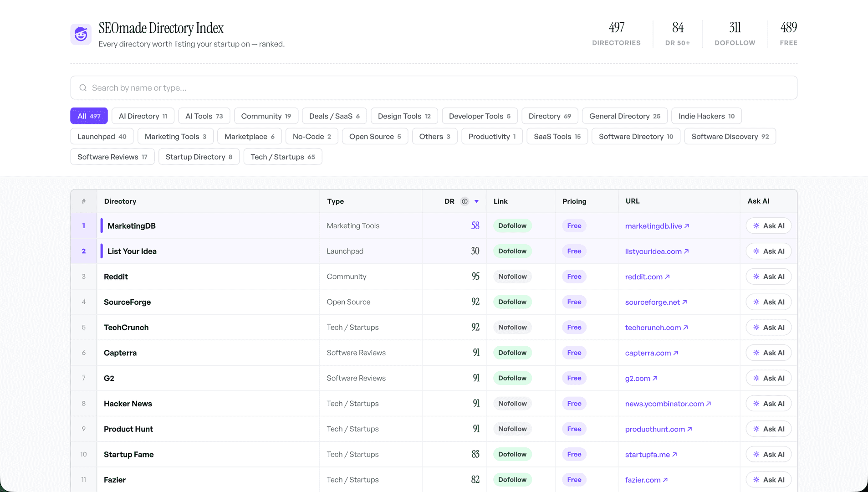Ask AI about Product Hunt

(769, 429)
